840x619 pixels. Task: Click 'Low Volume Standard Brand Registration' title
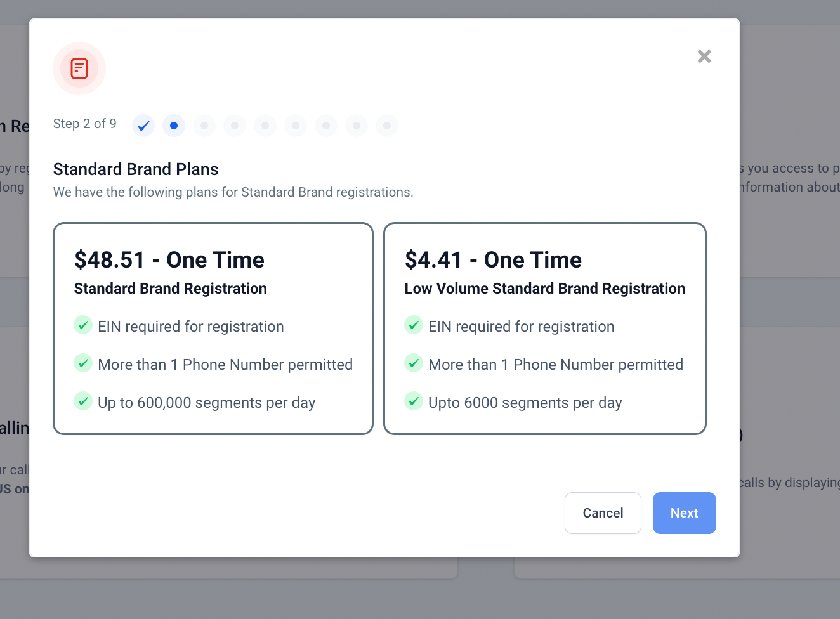pos(545,289)
